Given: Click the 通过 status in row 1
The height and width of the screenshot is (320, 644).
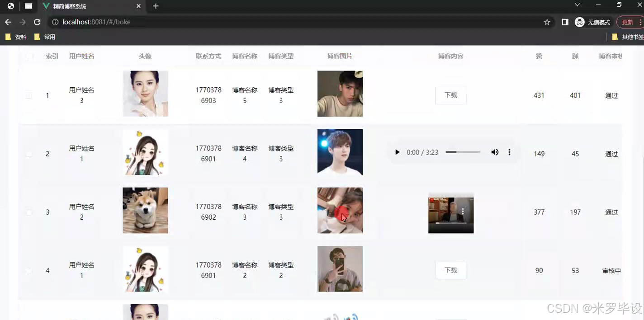Looking at the screenshot, I should [x=611, y=95].
